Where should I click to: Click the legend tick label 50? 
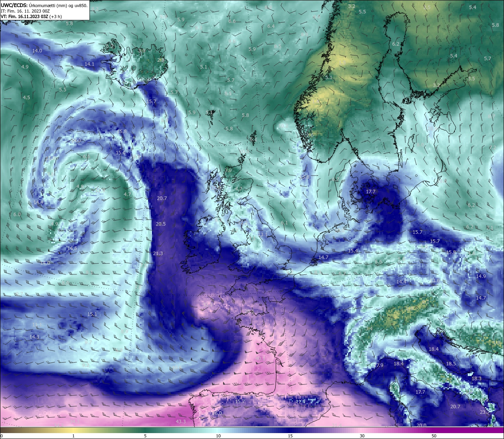tap(434, 436)
